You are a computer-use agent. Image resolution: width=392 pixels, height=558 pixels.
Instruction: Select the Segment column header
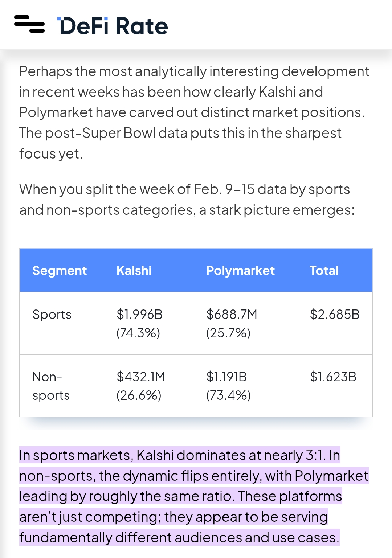[60, 271]
